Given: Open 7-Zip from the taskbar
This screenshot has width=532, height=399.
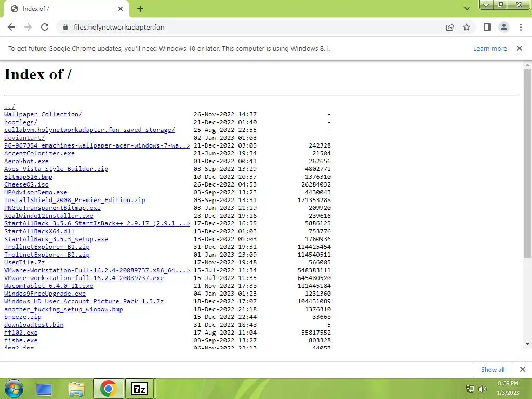Looking at the screenshot, I should click(139, 389).
